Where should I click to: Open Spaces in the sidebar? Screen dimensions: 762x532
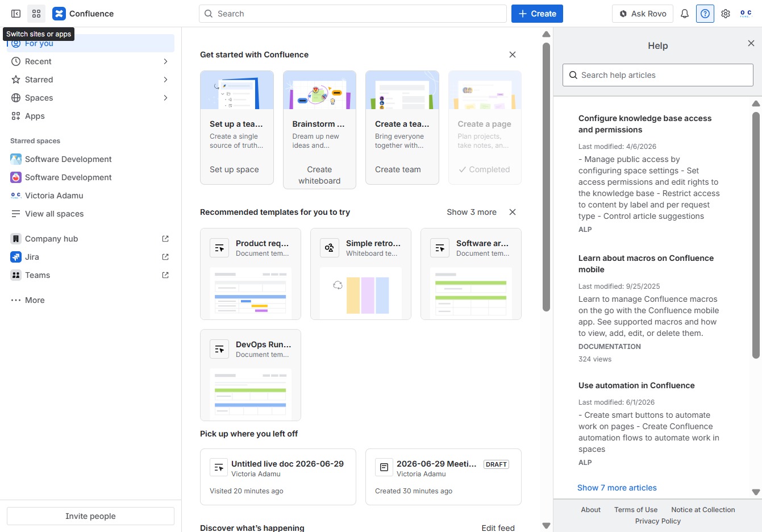pyautogui.click(x=90, y=98)
